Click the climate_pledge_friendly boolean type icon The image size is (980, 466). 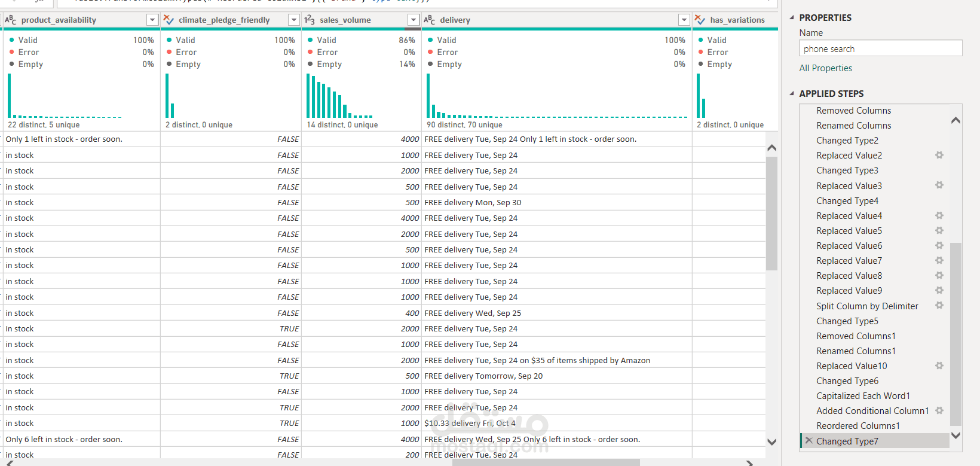coord(169,20)
